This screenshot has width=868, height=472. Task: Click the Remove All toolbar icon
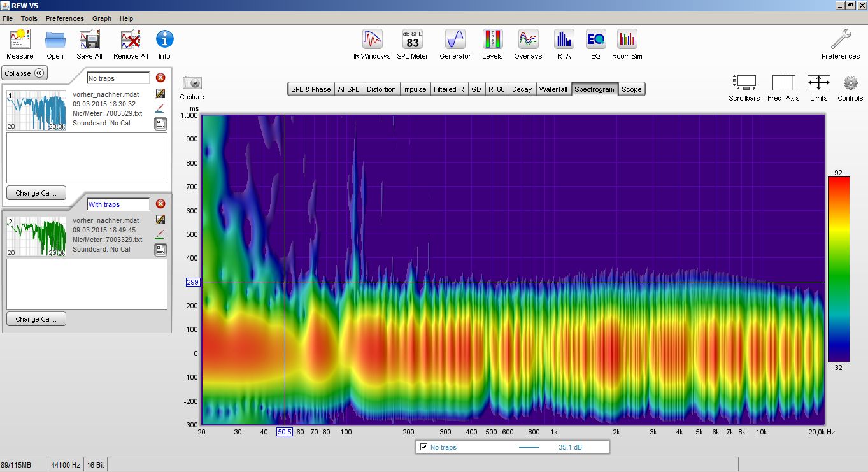tap(131, 40)
